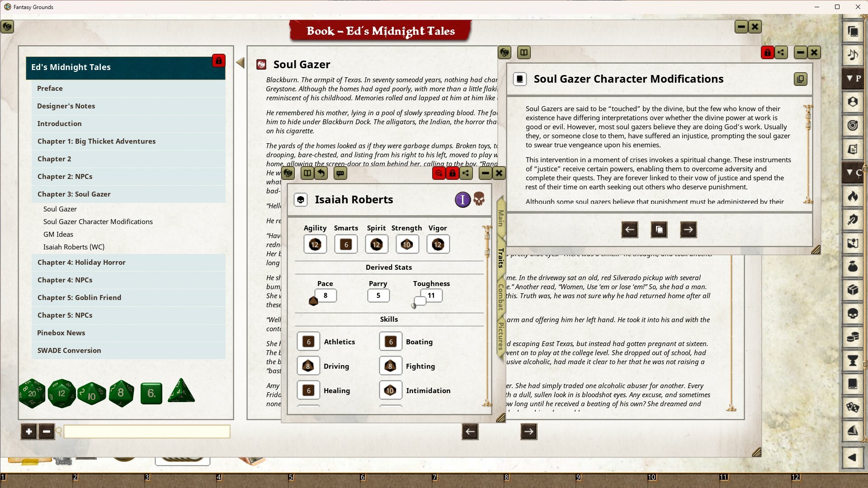Click the music note audio icon in sidebar
This screenshot has width=868, height=488.
pyautogui.click(x=852, y=54)
